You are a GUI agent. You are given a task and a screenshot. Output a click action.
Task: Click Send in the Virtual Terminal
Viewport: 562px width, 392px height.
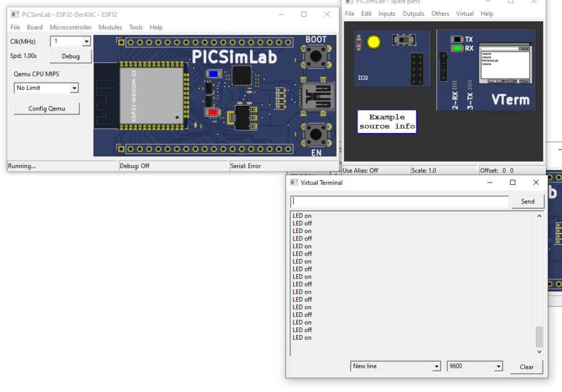point(527,202)
